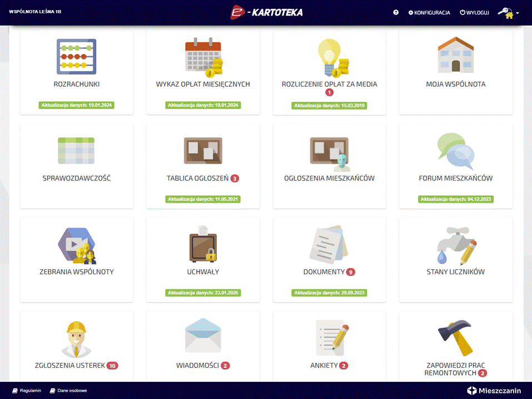This screenshot has width=532, height=399.
Task: Click the e-Kartoteka logo
Action: click(266, 12)
